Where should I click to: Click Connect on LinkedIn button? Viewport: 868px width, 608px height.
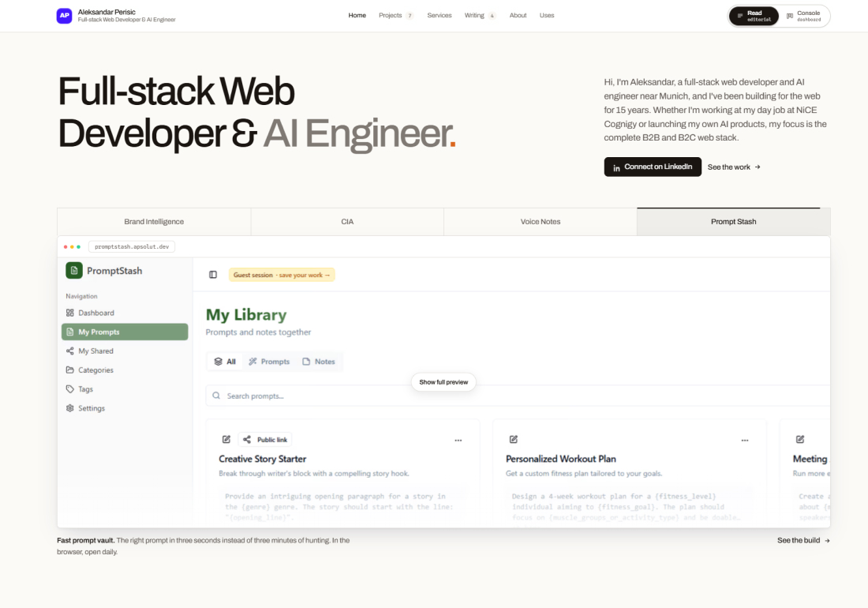point(653,167)
